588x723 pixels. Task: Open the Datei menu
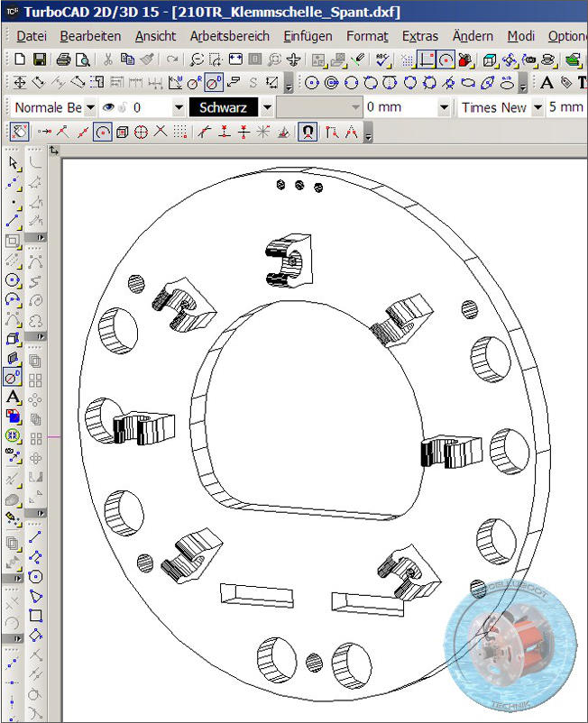coord(32,36)
